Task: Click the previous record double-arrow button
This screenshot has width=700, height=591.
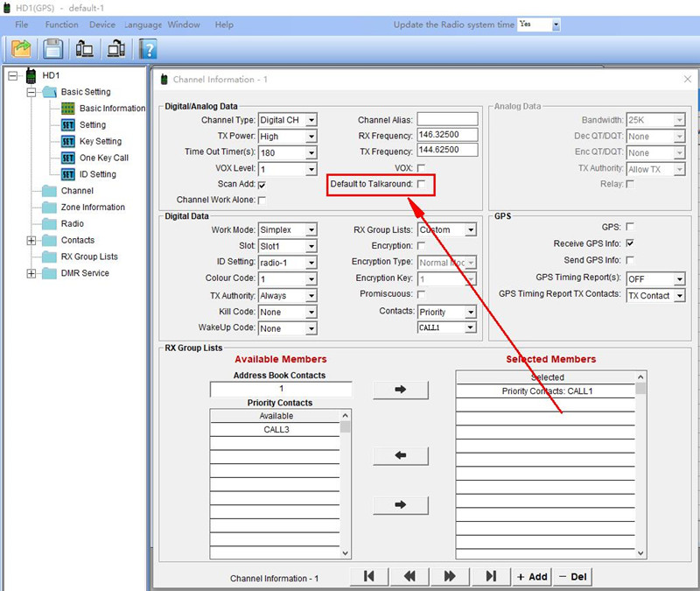Action: (x=409, y=576)
